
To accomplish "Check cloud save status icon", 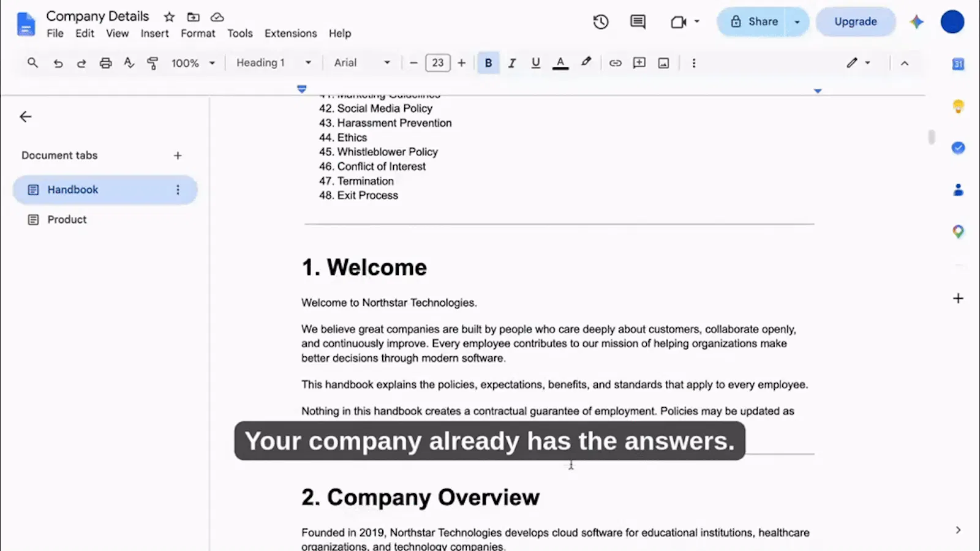I will 217,17.
